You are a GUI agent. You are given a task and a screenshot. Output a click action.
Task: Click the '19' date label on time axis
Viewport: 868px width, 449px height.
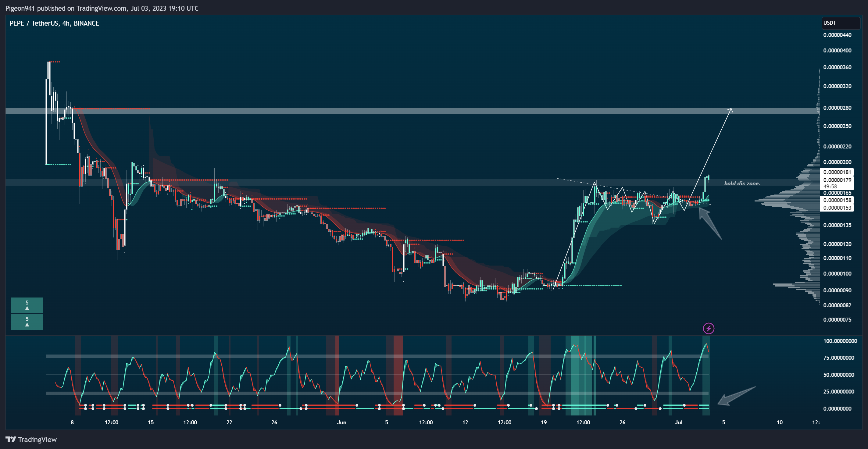[544, 422]
